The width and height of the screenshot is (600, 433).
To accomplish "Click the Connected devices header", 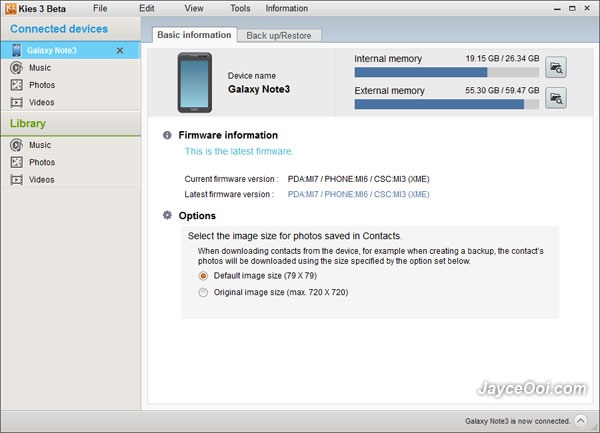I will [x=59, y=29].
